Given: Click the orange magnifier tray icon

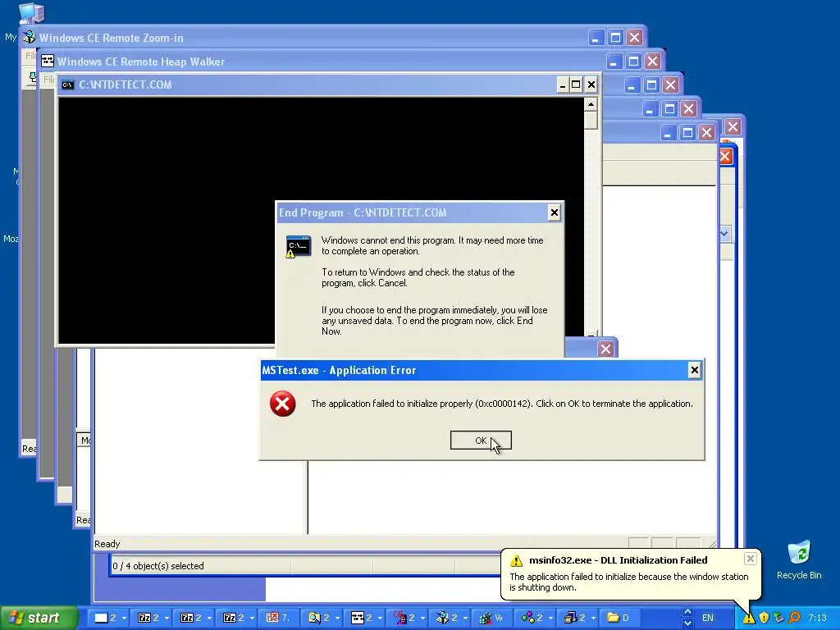Looking at the screenshot, I should point(794,618).
